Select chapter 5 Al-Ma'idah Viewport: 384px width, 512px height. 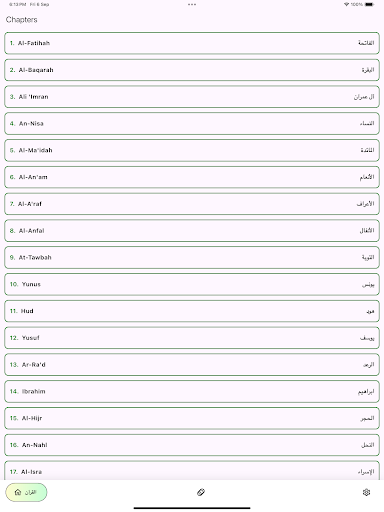[192, 150]
